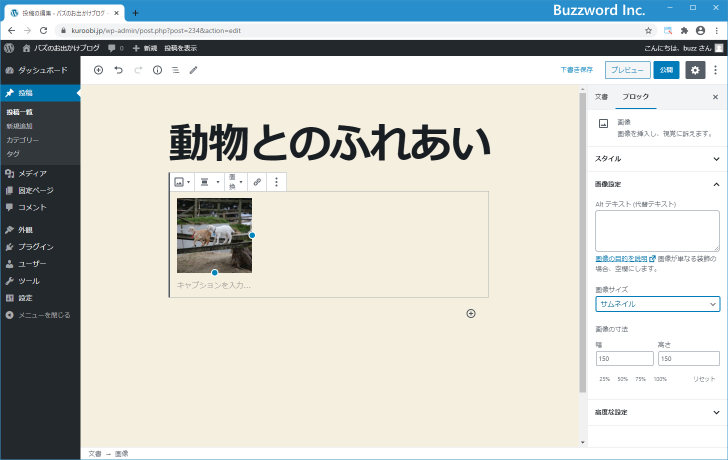
Task: Select the goat image thumbnail
Action: (x=214, y=235)
